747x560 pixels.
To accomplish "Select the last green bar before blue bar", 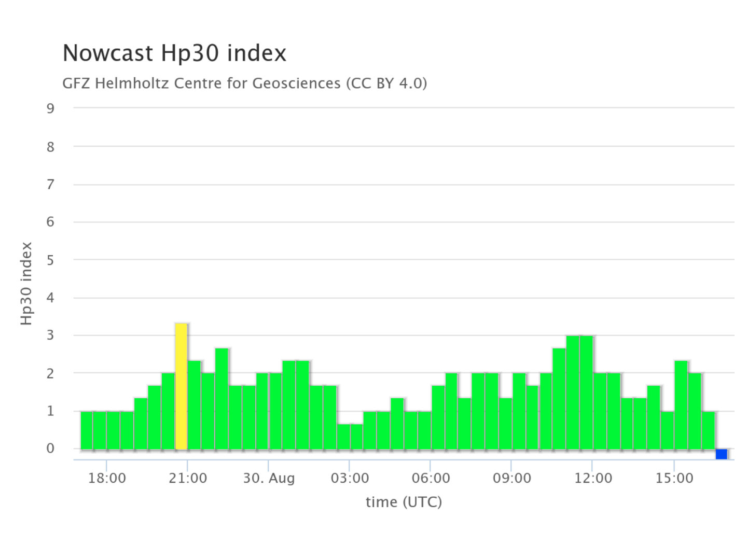I will click(x=708, y=430).
